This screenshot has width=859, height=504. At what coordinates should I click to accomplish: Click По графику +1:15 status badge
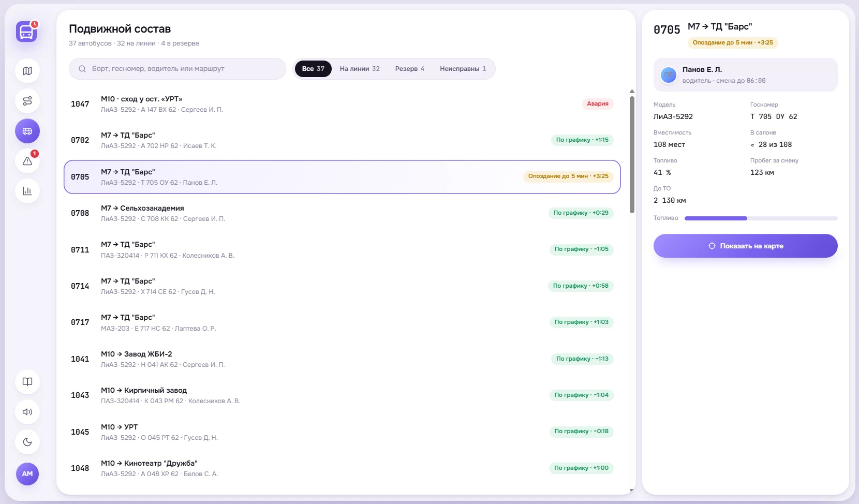[x=582, y=140]
